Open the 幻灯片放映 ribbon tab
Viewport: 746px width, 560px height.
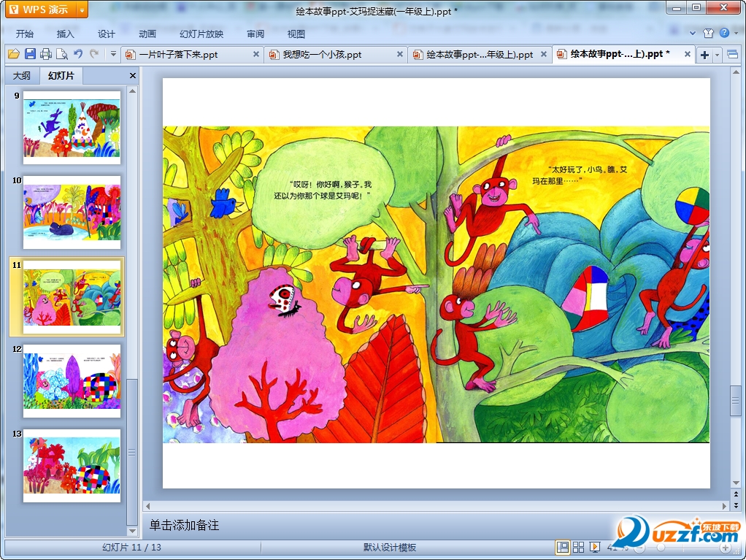coord(201,34)
